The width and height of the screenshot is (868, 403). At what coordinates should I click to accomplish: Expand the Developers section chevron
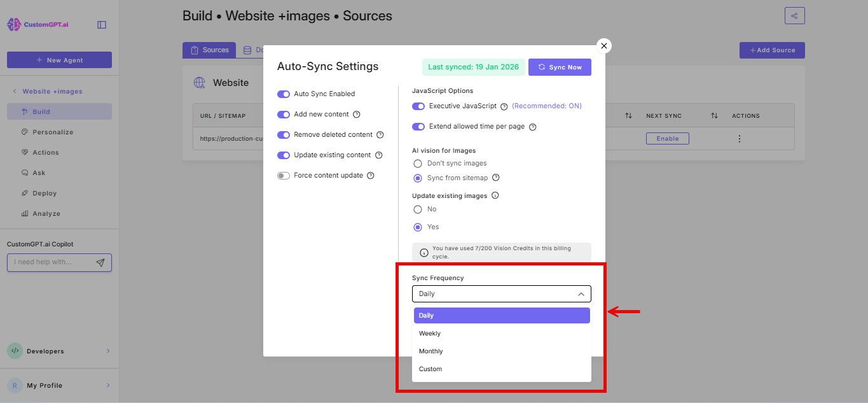[x=107, y=351]
